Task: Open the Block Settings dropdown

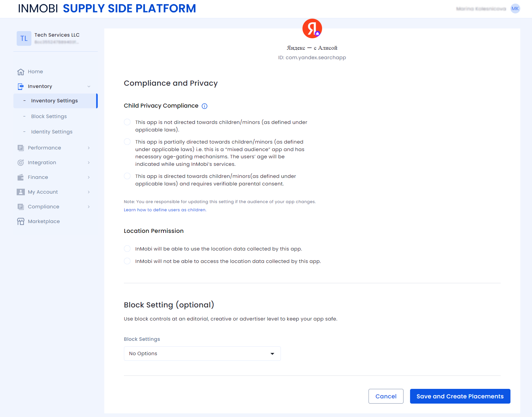Action: 202,354
